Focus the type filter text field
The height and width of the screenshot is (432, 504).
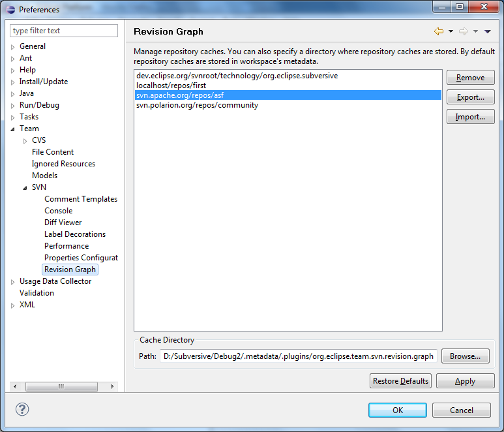64,31
